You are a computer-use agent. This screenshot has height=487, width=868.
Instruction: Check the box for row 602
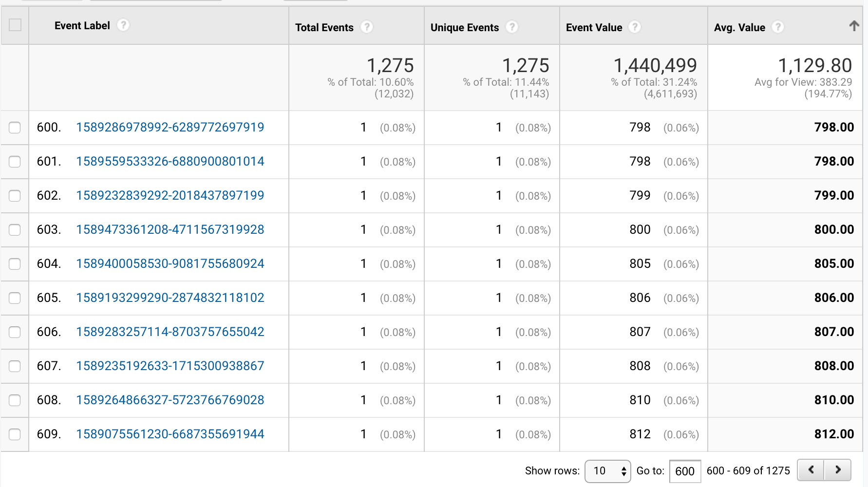click(x=15, y=196)
